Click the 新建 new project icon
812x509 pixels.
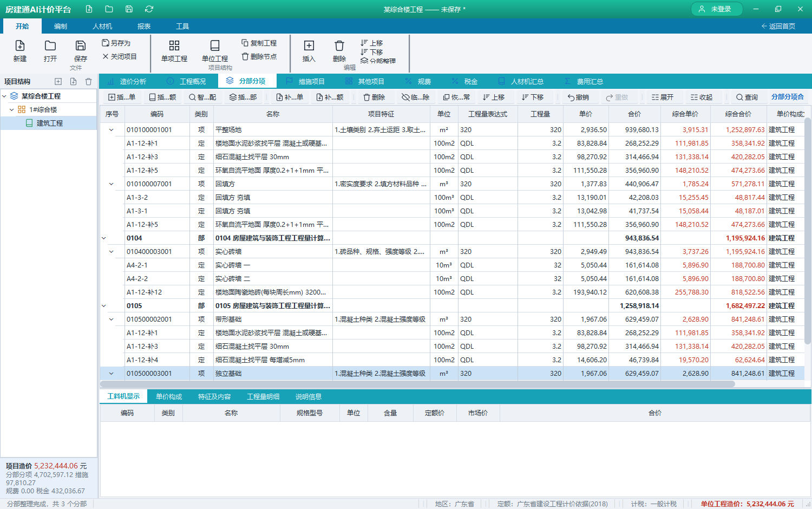coord(20,46)
